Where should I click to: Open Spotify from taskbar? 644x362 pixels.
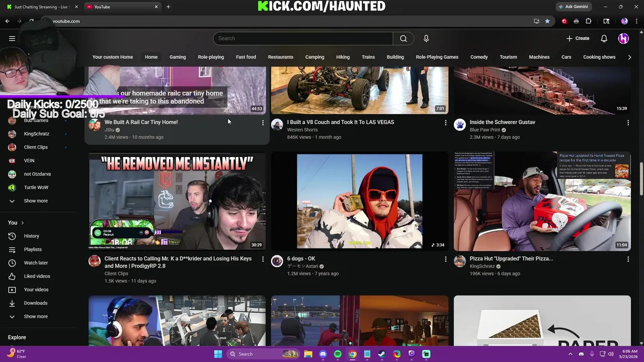click(x=338, y=354)
